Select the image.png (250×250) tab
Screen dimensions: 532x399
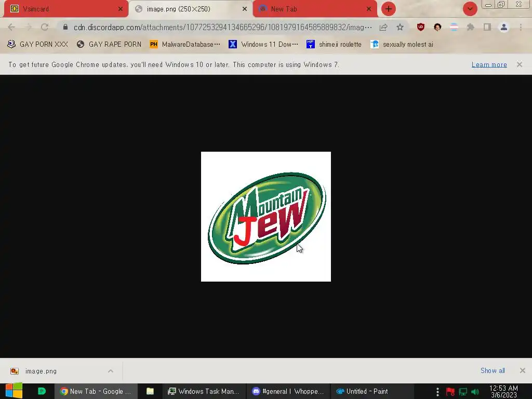tap(190, 9)
